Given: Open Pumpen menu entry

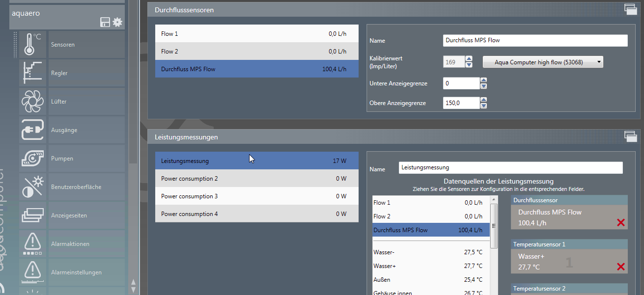Looking at the screenshot, I should pyautogui.click(x=86, y=158).
